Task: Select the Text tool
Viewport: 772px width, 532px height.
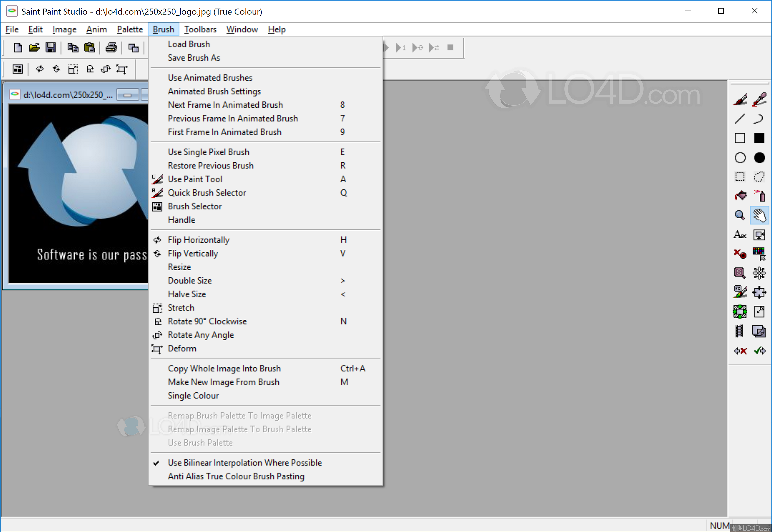Action: coord(740,235)
